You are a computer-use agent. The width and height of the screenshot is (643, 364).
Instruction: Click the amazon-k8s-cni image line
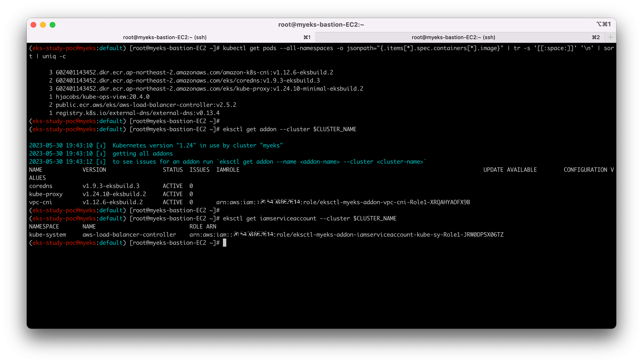click(194, 73)
